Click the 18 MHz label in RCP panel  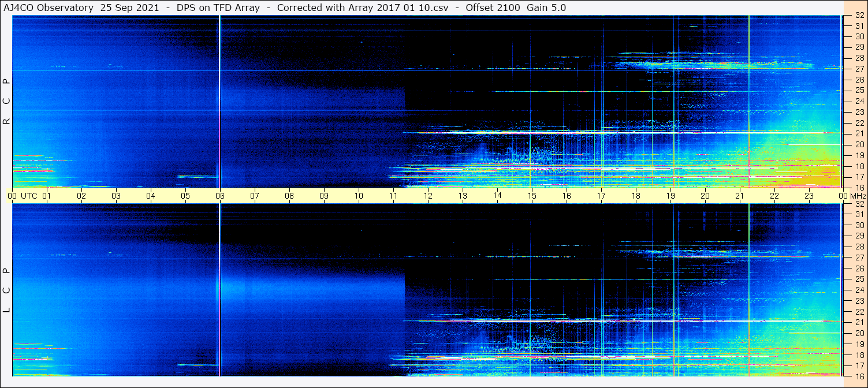click(859, 166)
